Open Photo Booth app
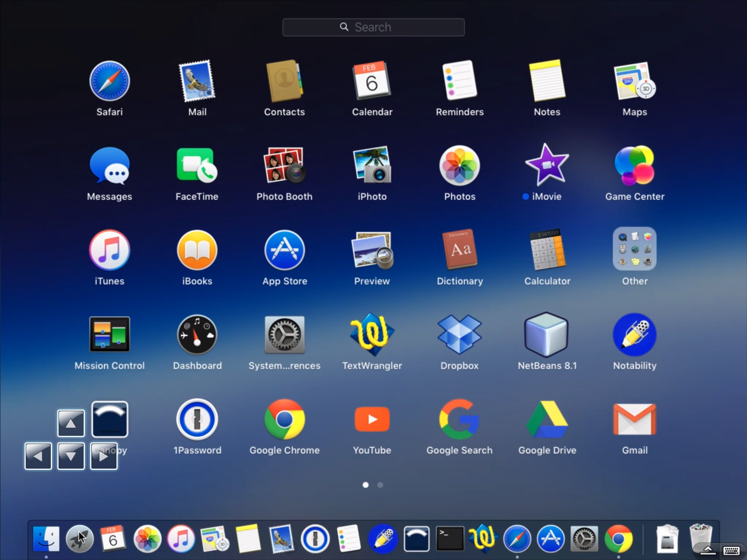747x560 pixels. pyautogui.click(x=284, y=165)
